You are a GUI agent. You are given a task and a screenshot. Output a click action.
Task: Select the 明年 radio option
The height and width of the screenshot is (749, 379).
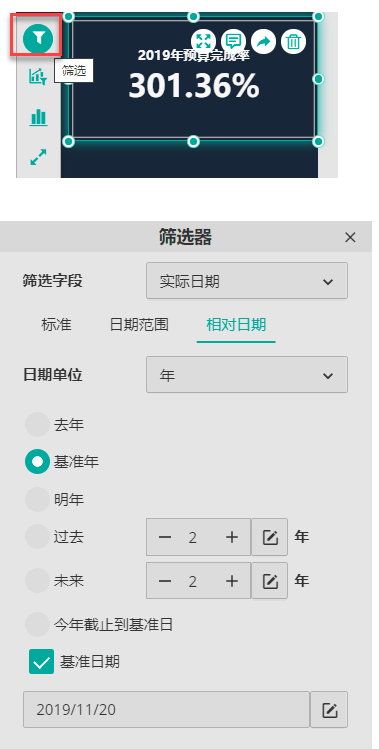(x=37, y=500)
